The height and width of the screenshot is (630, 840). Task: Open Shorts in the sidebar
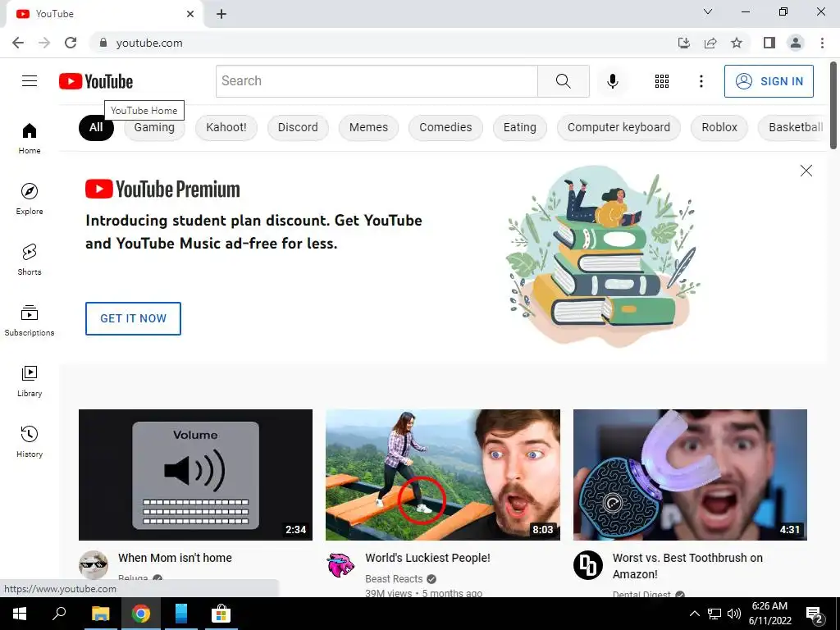point(30,259)
